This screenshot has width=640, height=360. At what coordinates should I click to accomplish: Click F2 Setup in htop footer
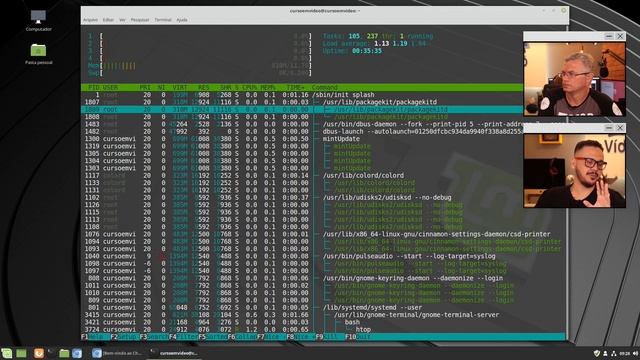click(125, 337)
